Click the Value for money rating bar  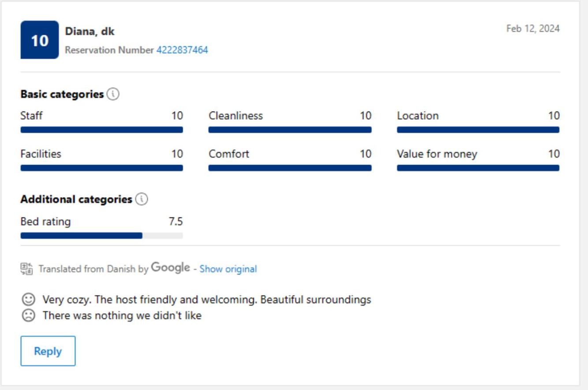click(478, 168)
